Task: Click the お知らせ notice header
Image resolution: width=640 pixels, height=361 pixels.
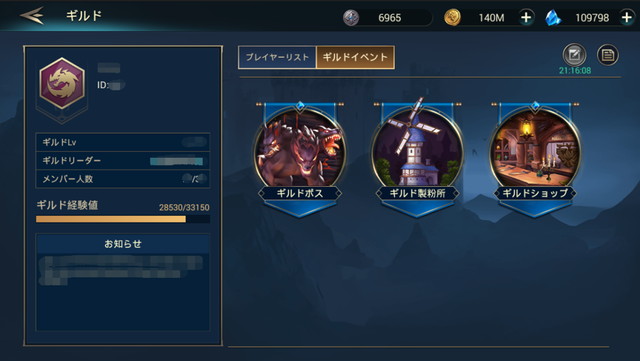Action: [123, 244]
